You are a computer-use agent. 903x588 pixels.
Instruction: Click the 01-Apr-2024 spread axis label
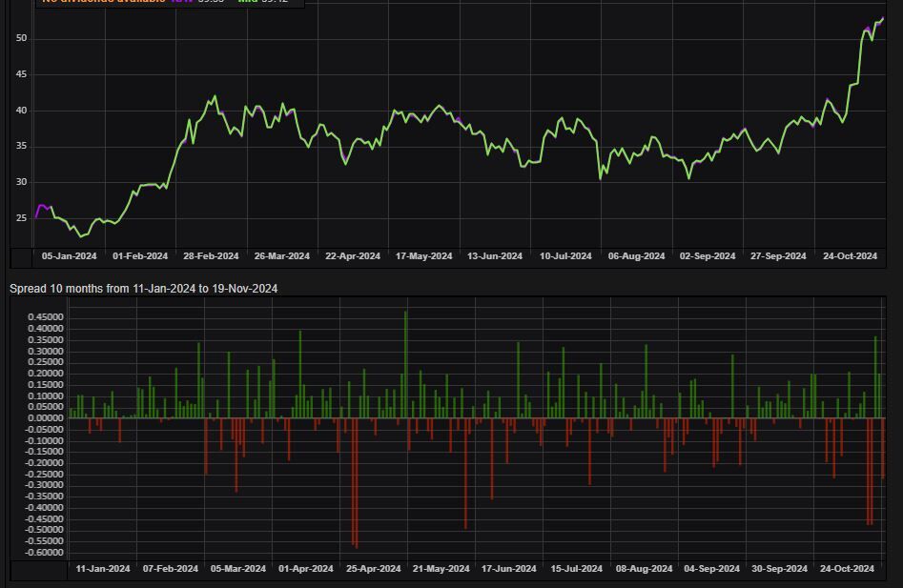(306, 568)
